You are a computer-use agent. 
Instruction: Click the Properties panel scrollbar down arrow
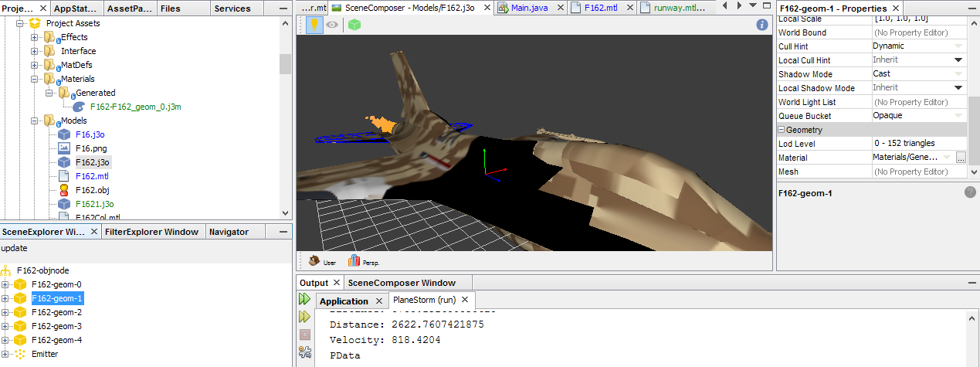972,172
